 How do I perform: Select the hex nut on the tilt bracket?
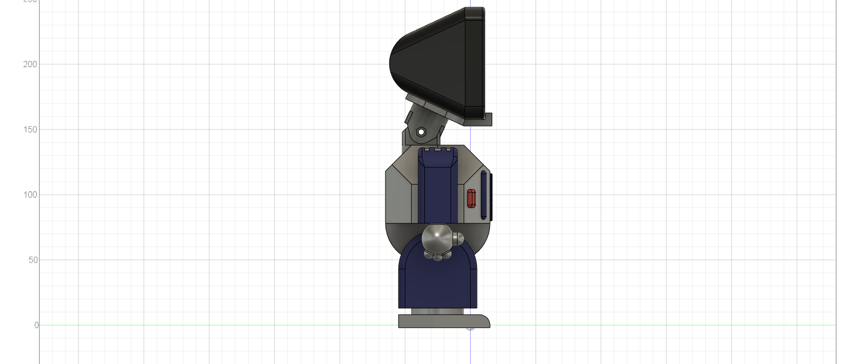[x=421, y=132]
